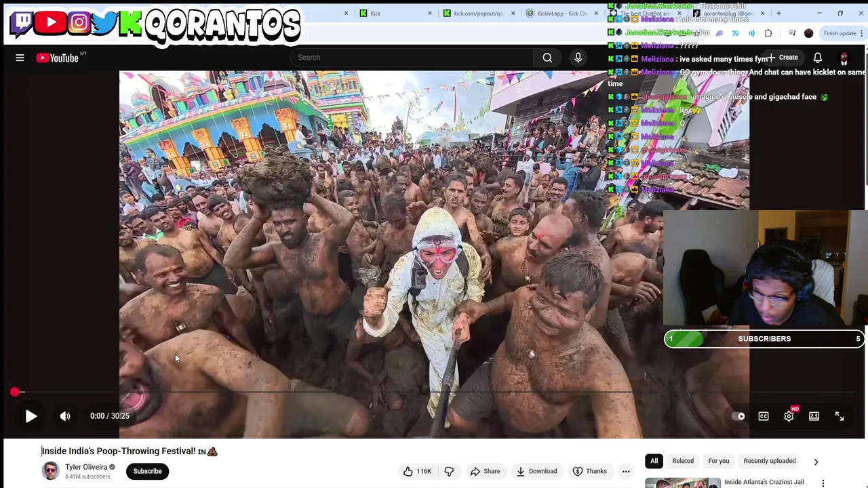Select the Related filter chip

(x=683, y=461)
